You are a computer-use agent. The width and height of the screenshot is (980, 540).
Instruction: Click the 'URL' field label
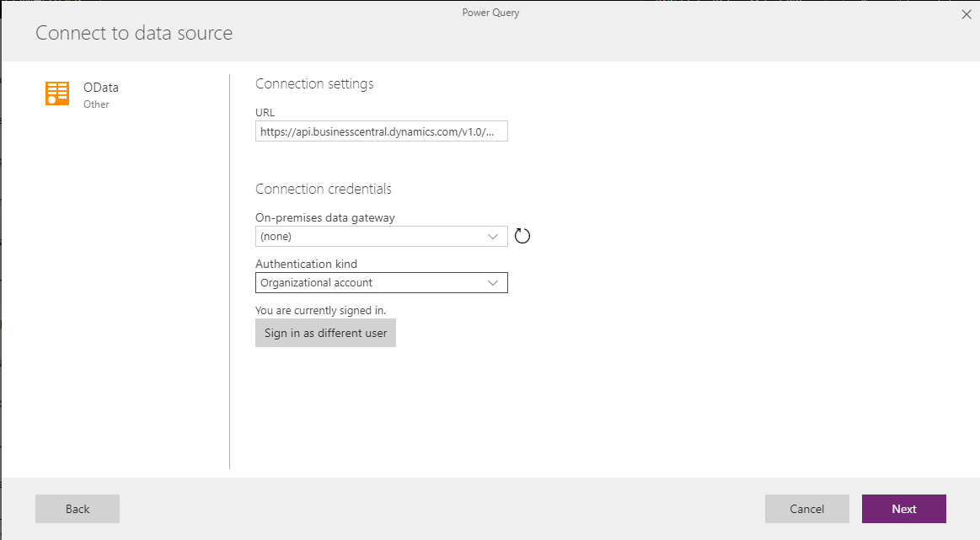coord(265,113)
